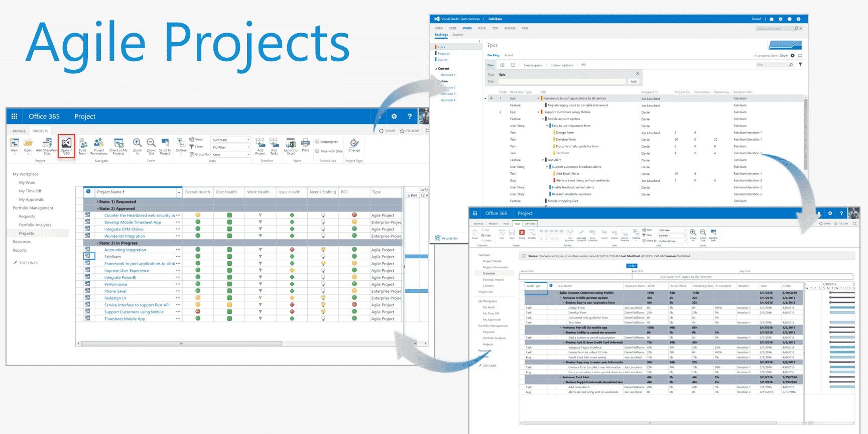Click the Today marker on schedule timeline
The image size is (868, 434).
pos(632,266)
